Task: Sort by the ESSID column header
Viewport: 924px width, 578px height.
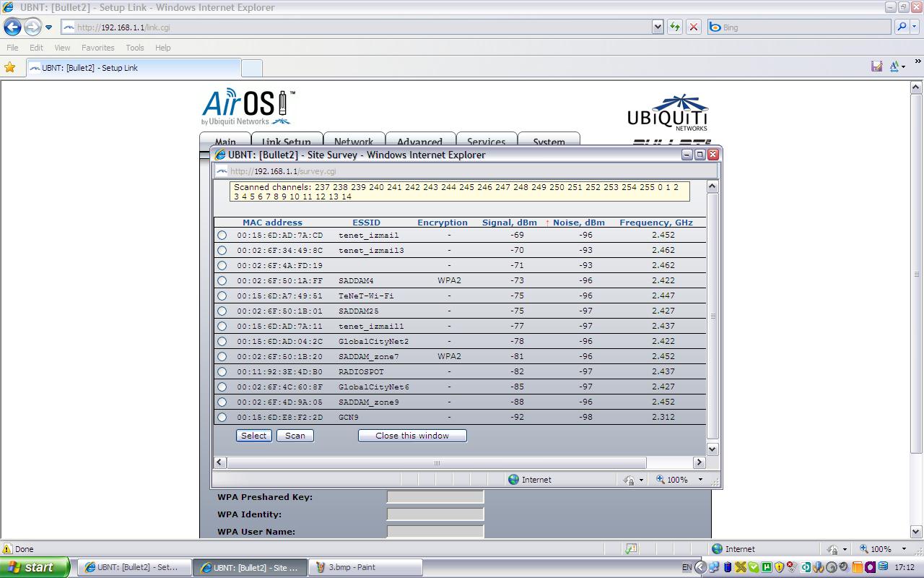Action: click(x=366, y=223)
